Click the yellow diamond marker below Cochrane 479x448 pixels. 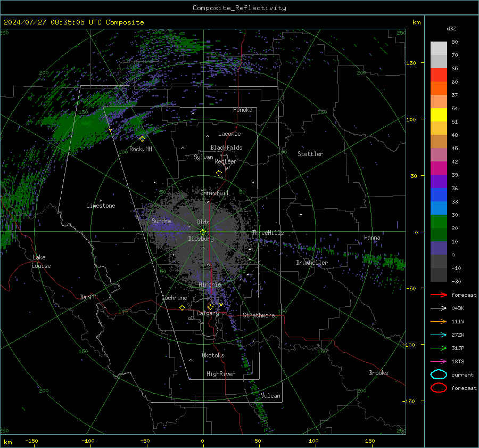pyautogui.click(x=182, y=308)
